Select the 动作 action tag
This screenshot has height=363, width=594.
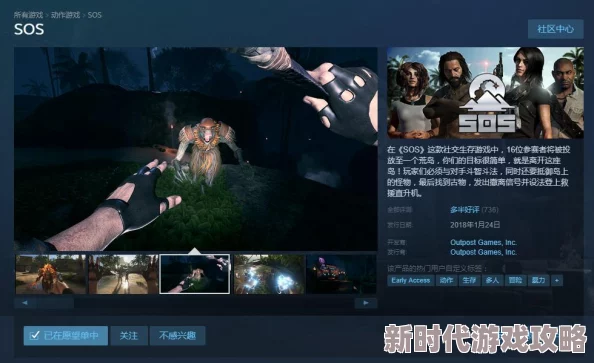447,280
